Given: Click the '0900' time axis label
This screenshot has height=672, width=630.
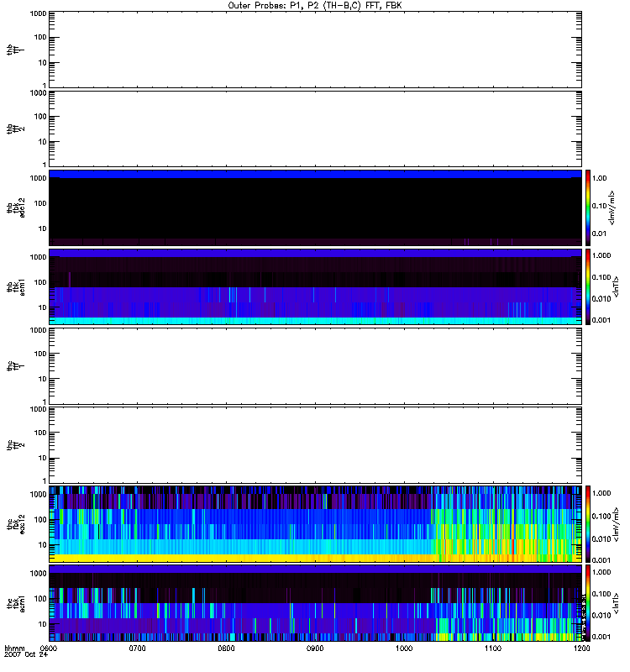Looking at the screenshot, I should pos(315,648).
